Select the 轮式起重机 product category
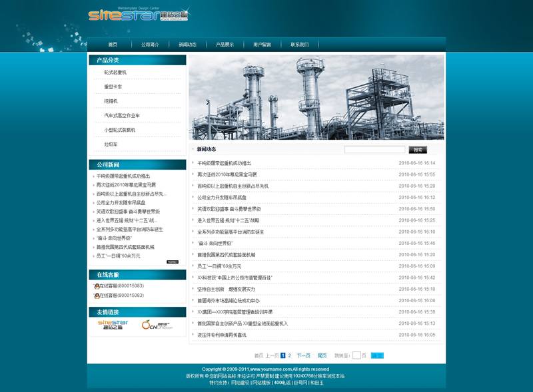Image resolution: width=533 pixels, height=392 pixels. click(x=115, y=72)
